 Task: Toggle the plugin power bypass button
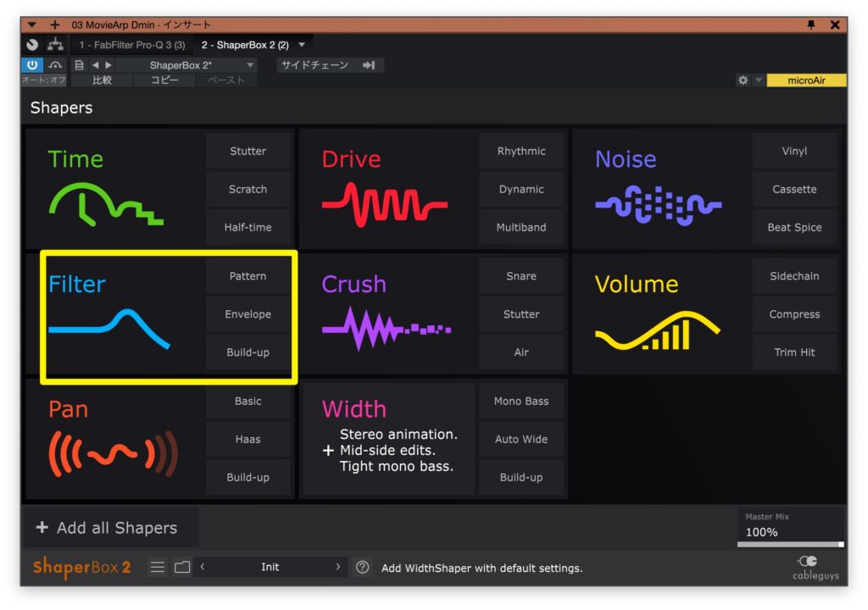click(32, 65)
